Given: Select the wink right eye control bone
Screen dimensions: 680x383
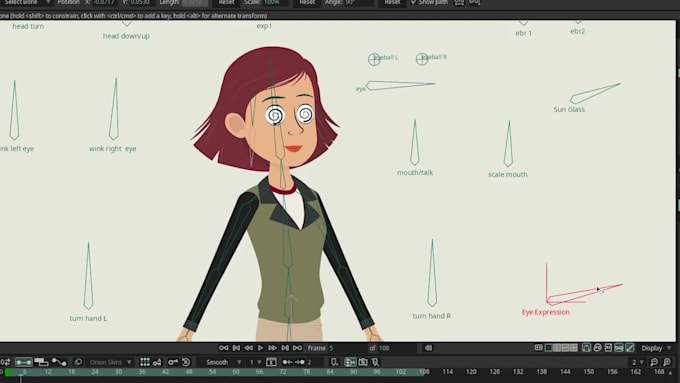Looking at the screenshot, I should 114,109.
